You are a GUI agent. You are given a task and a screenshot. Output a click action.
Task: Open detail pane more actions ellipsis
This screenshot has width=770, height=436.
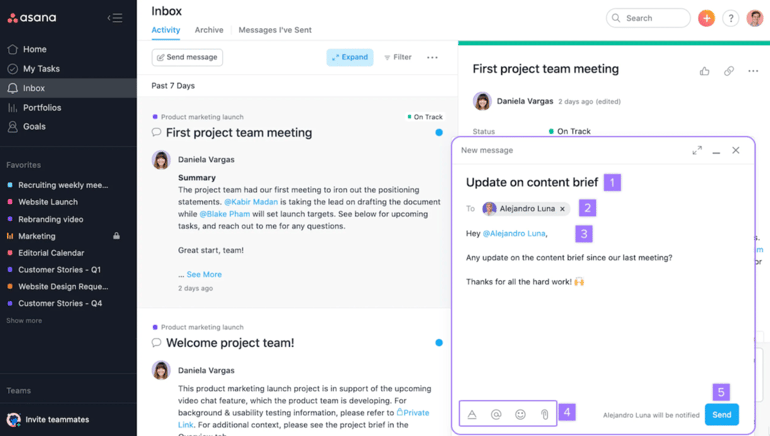tap(753, 71)
